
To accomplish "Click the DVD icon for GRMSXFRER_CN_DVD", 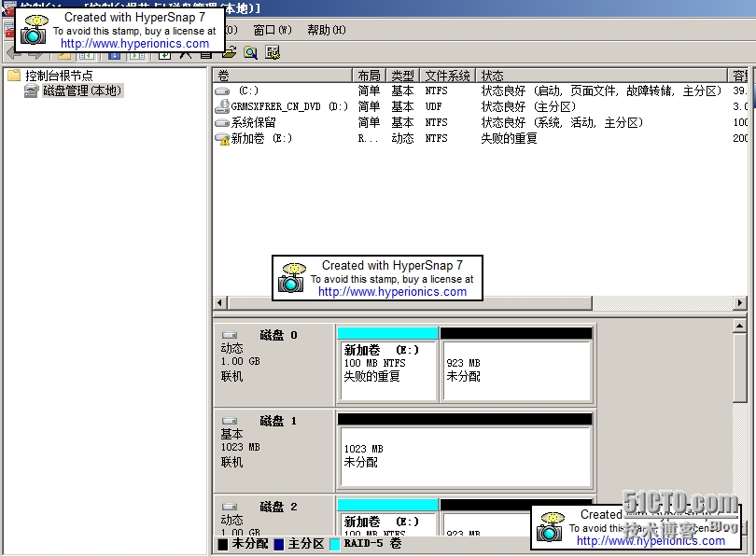I will 222,106.
